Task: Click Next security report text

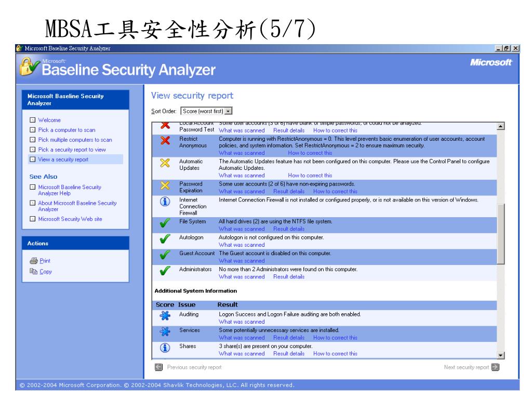Action: pyautogui.click(x=467, y=367)
